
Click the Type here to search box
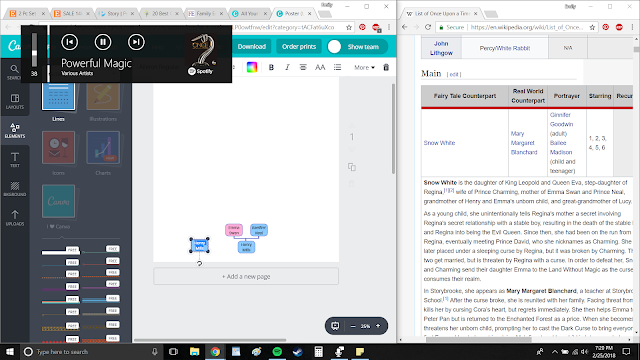tap(91, 351)
